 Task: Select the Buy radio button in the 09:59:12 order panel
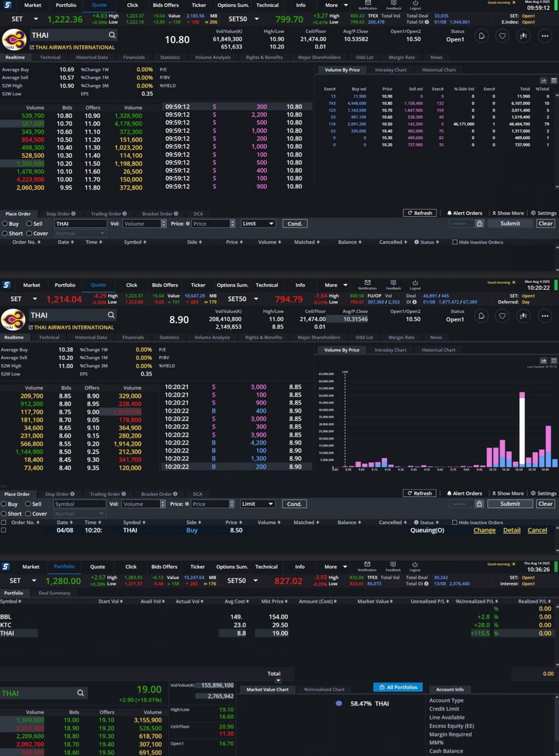tap(5, 224)
